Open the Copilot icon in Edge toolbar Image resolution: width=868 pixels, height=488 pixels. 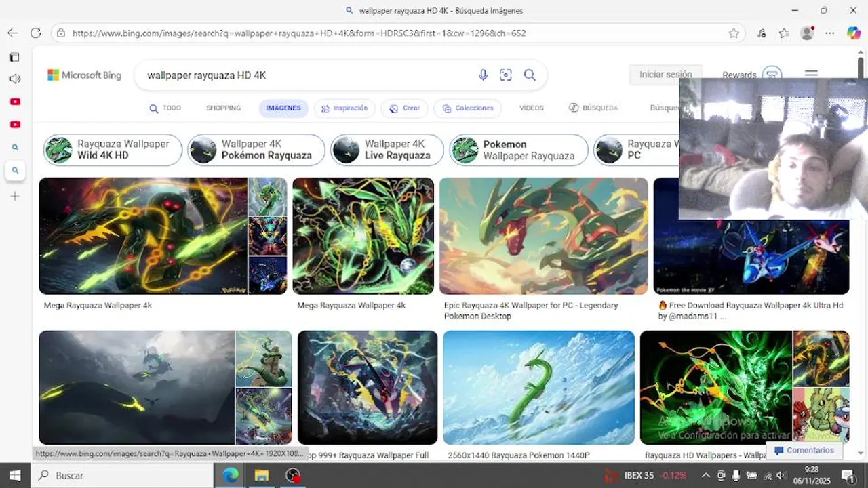[x=854, y=33]
